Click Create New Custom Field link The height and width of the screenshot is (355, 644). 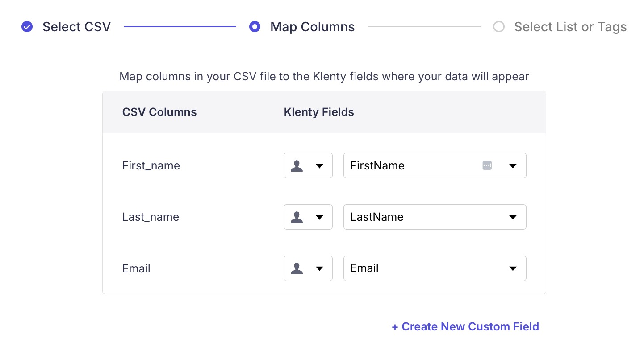point(465,326)
